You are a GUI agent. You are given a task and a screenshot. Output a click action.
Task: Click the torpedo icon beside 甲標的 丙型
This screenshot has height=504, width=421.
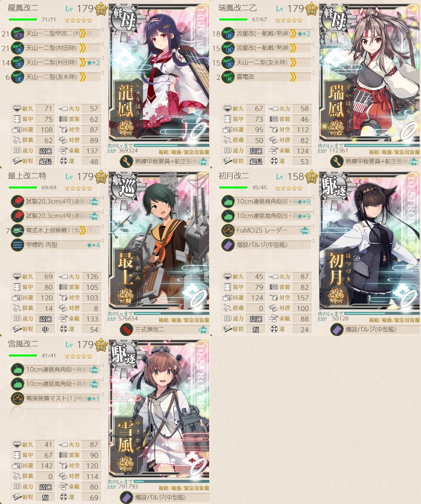click(x=18, y=245)
